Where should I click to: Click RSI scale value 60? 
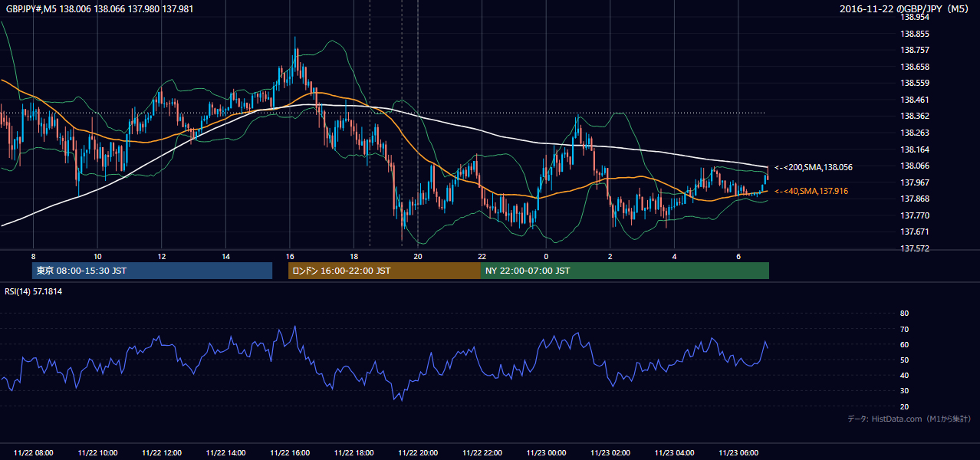pos(904,344)
